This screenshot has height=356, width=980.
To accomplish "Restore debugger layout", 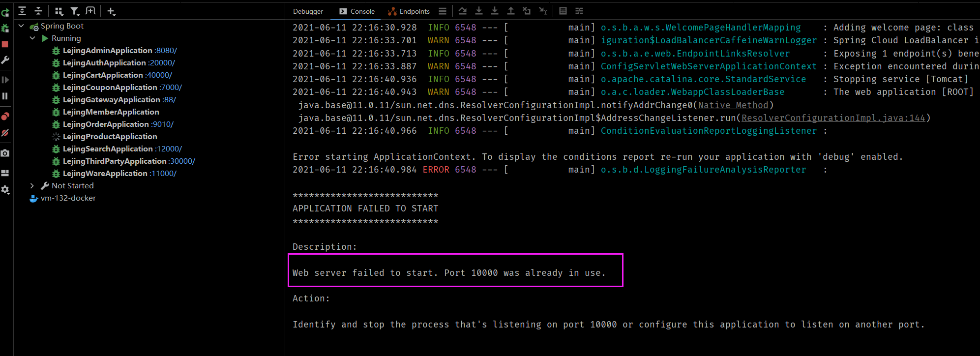I will [5, 173].
